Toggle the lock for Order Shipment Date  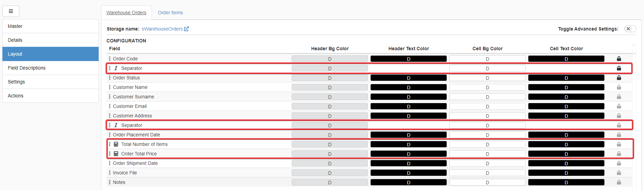[619, 163]
